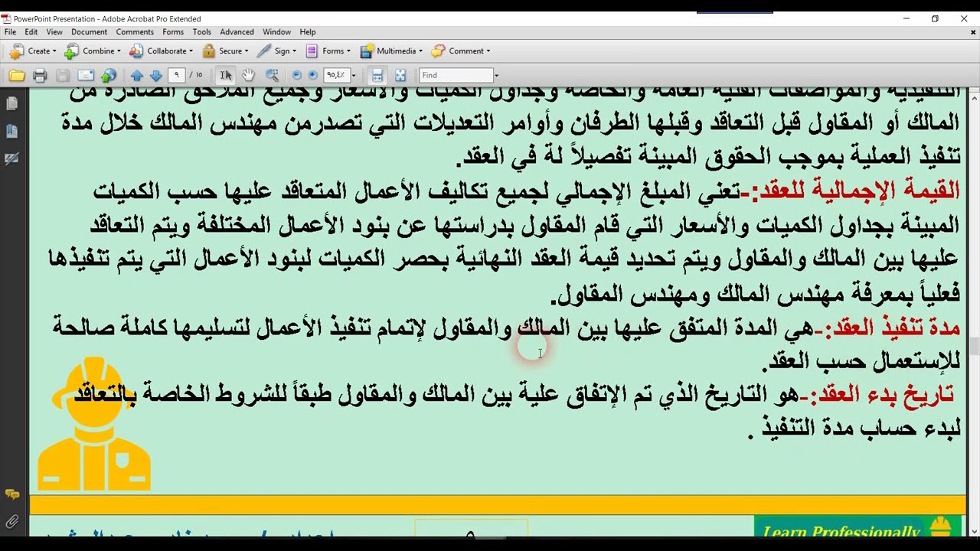Viewport: 980px width, 551px height.
Task: Click the Find search box
Action: [456, 75]
